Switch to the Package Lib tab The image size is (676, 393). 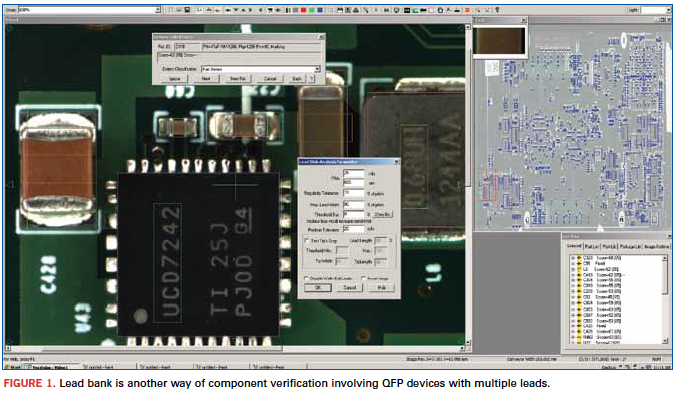[630, 246]
